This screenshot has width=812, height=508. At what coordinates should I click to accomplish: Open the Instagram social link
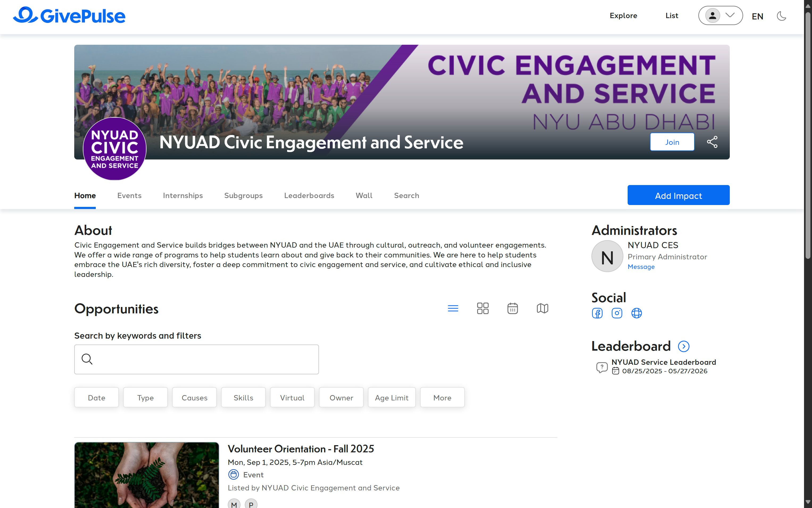[x=617, y=313]
